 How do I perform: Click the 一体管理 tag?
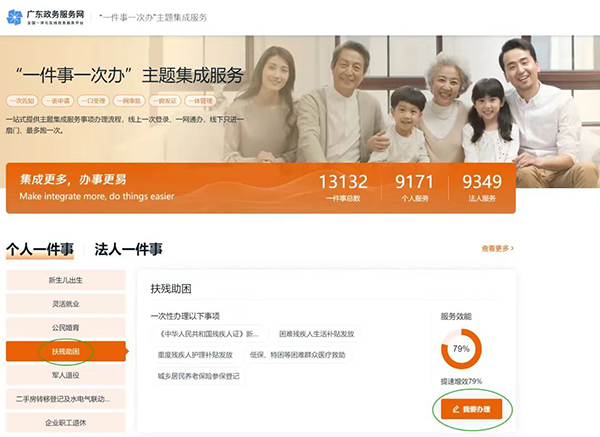pyautogui.click(x=201, y=101)
